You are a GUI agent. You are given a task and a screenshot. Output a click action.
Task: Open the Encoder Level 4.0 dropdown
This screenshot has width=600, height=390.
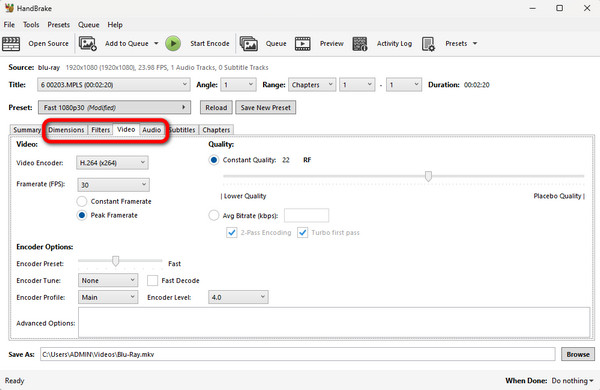(238, 297)
